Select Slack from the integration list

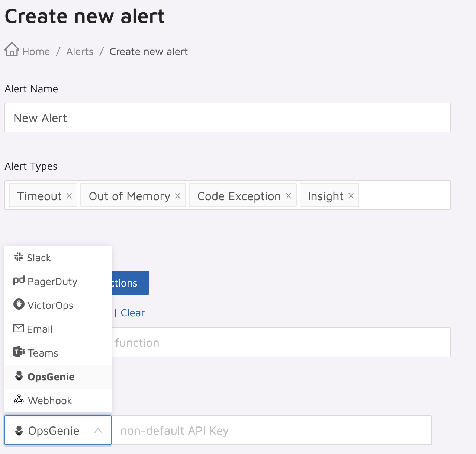pyautogui.click(x=58, y=258)
